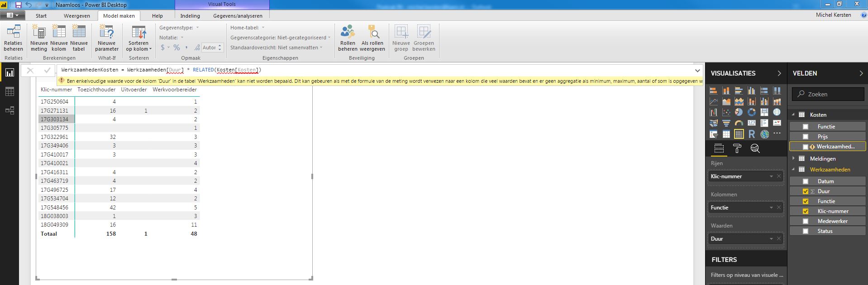The width and height of the screenshot is (868, 285).
Task: Check the Datum field
Action: tap(805, 181)
